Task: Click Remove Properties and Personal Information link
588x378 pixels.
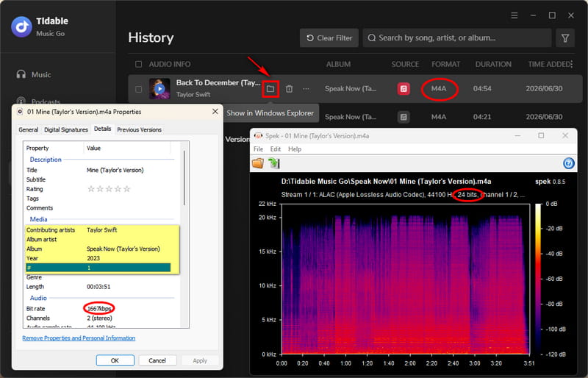Action: 79,338
